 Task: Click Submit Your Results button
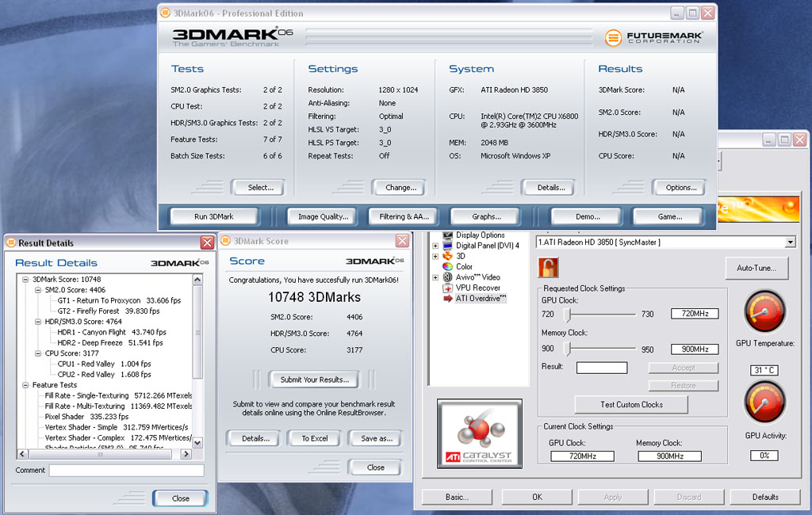314,380
